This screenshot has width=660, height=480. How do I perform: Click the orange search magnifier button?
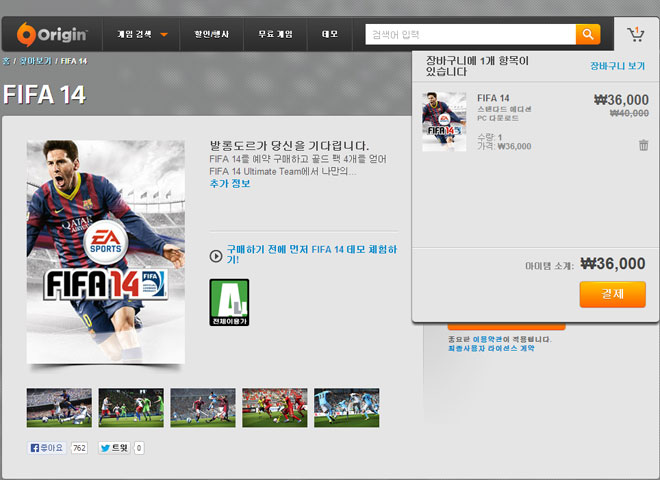(588, 34)
